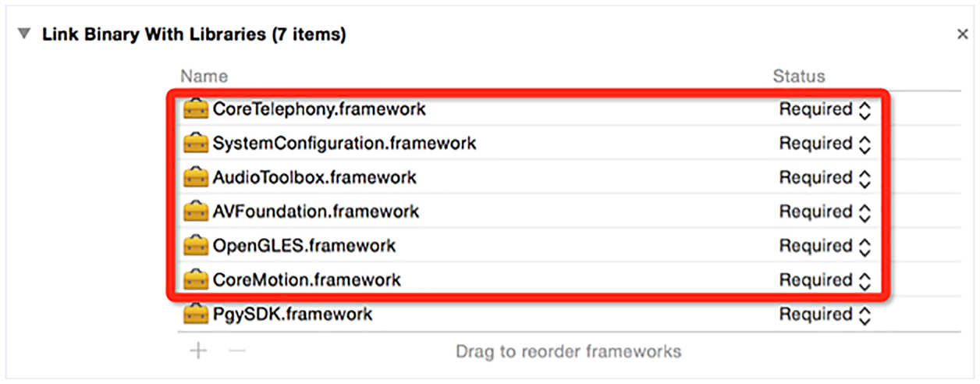Click the Status column header
980x384 pixels.
coord(799,76)
